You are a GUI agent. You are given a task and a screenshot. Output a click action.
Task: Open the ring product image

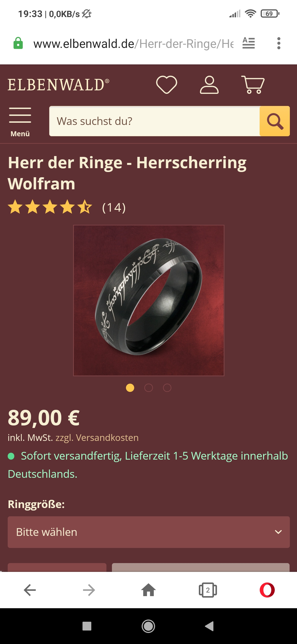149,301
